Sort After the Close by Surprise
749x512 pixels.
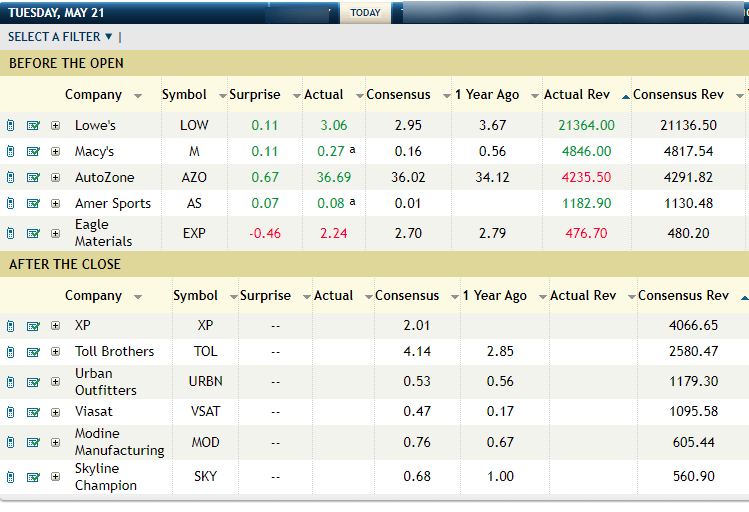[275, 296]
